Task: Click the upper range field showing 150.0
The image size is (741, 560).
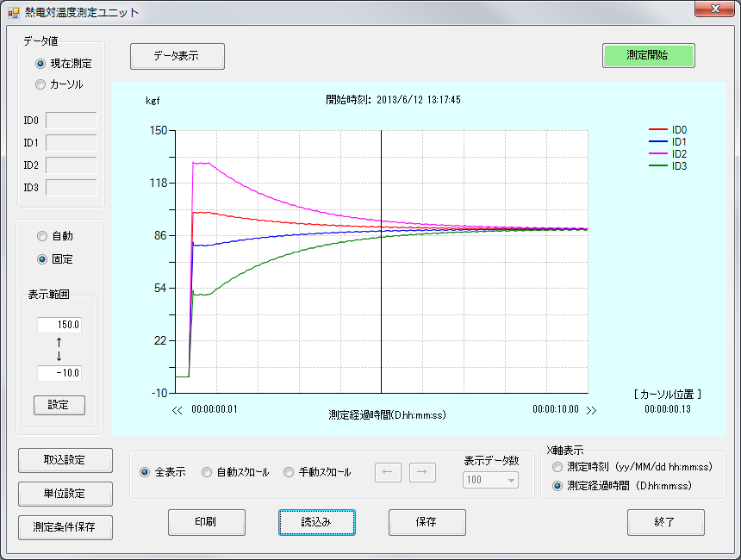Action: 59,325
